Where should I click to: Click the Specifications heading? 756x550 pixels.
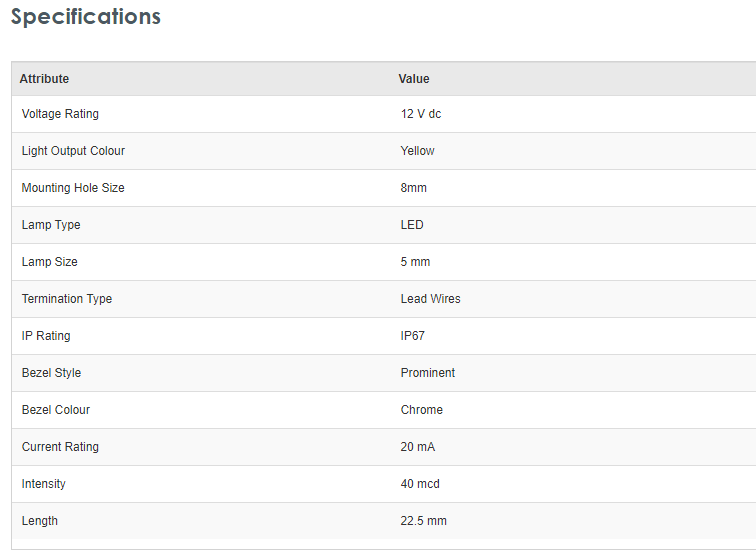pyautogui.click(x=85, y=17)
